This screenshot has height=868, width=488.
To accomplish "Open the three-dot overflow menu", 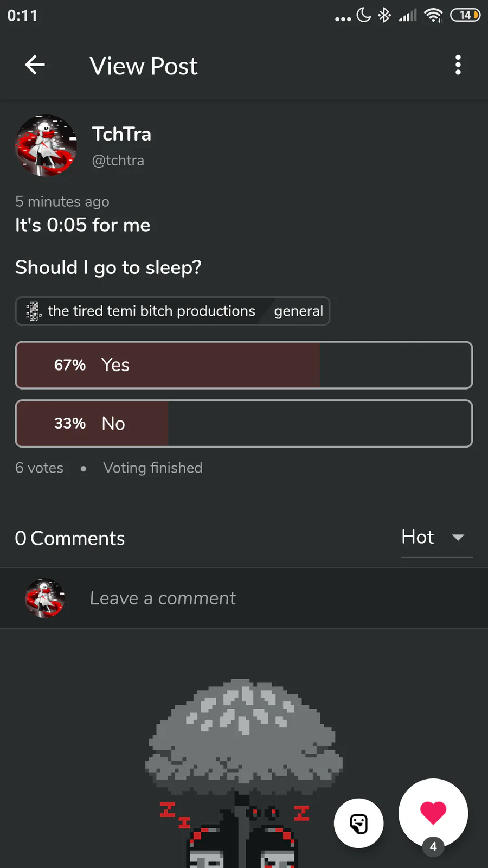I will tap(458, 65).
